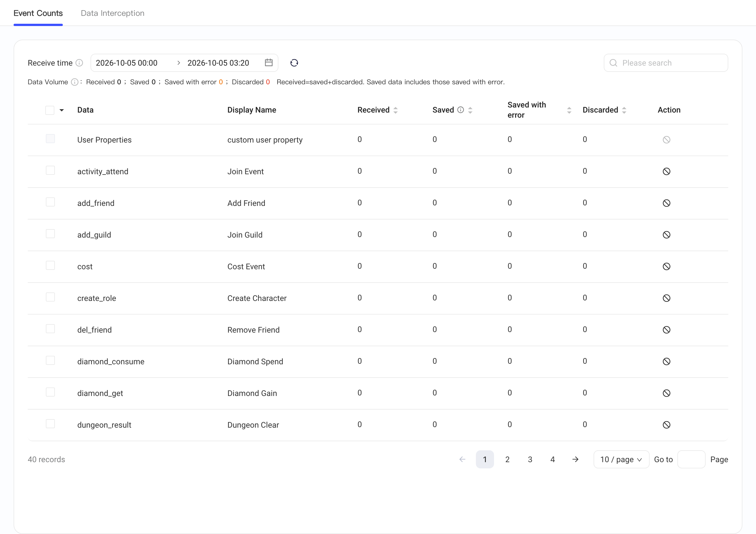756x534 pixels.
Task: Jump to page 4
Action: point(553,459)
